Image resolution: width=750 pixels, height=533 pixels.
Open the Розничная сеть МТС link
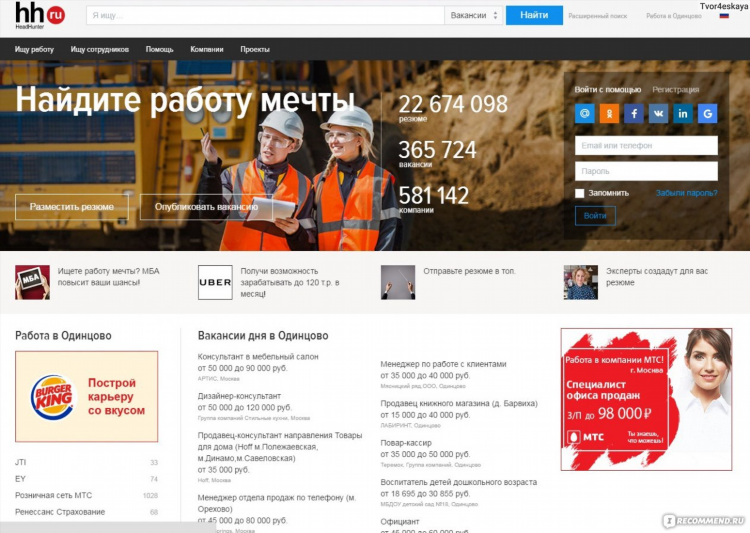click(x=53, y=495)
